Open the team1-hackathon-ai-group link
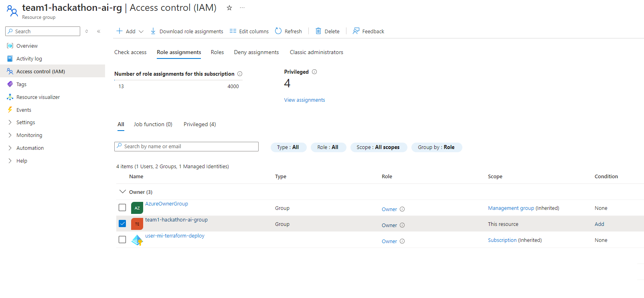The width and height of the screenshot is (644, 298). point(176,220)
